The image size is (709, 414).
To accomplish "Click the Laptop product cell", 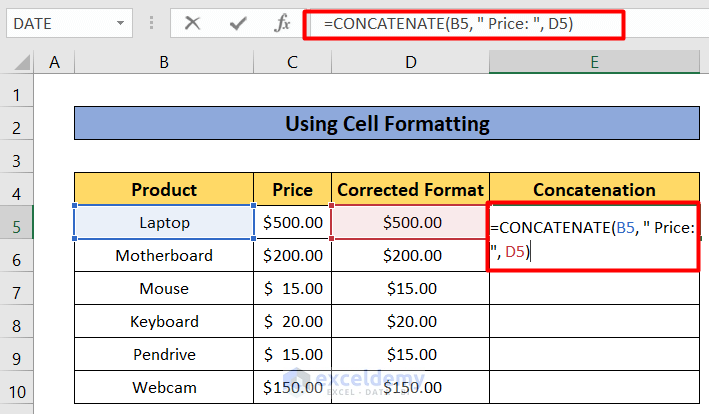I will [x=164, y=222].
